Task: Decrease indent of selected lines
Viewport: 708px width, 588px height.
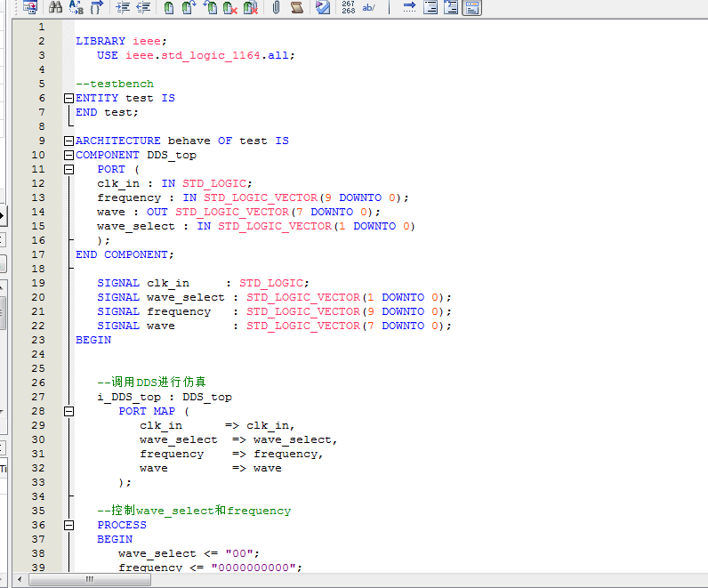Action: click(x=142, y=8)
